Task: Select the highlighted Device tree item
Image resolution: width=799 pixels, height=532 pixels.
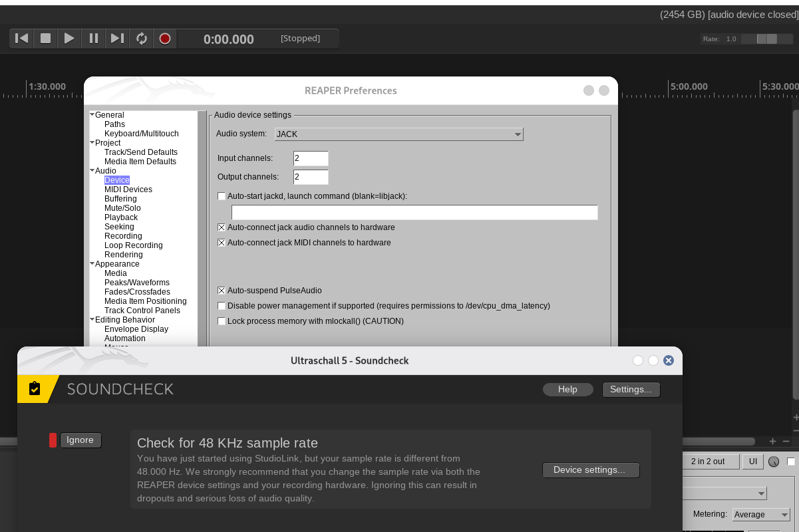Action: (117, 180)
